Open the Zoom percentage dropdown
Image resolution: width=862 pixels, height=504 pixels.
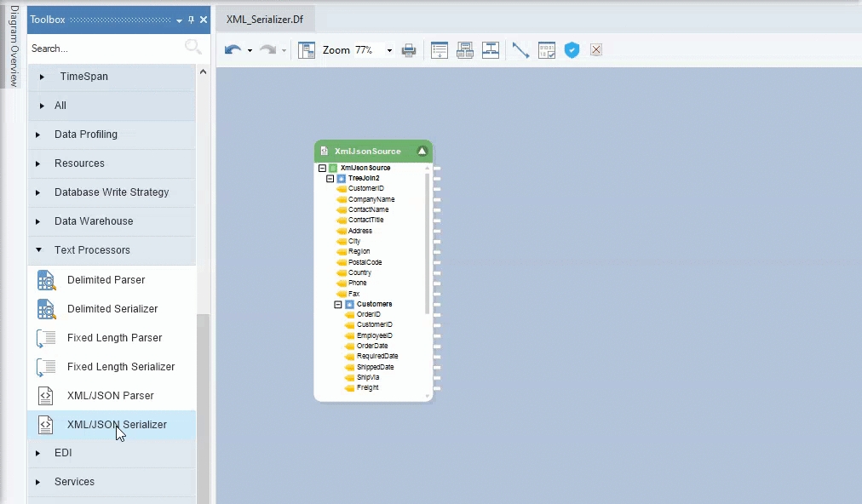[x=389, y=50]
